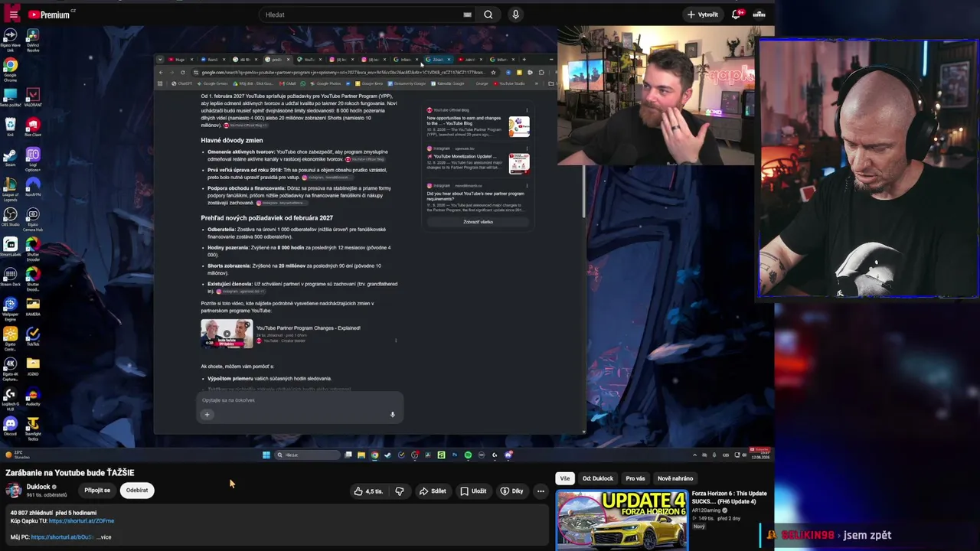Open the account avatar menu
Image resolution: width=980 pixels, height=551 pixels.
click(759, 15)
